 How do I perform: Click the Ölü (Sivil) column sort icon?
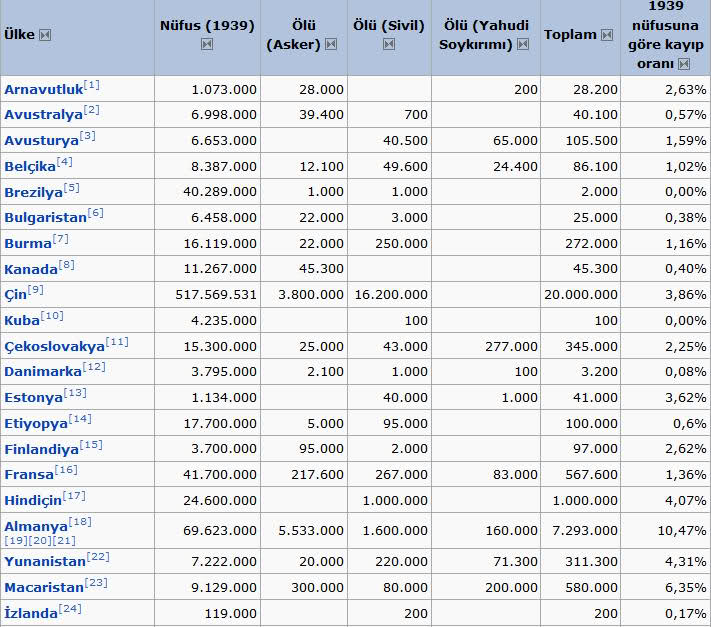389,44
